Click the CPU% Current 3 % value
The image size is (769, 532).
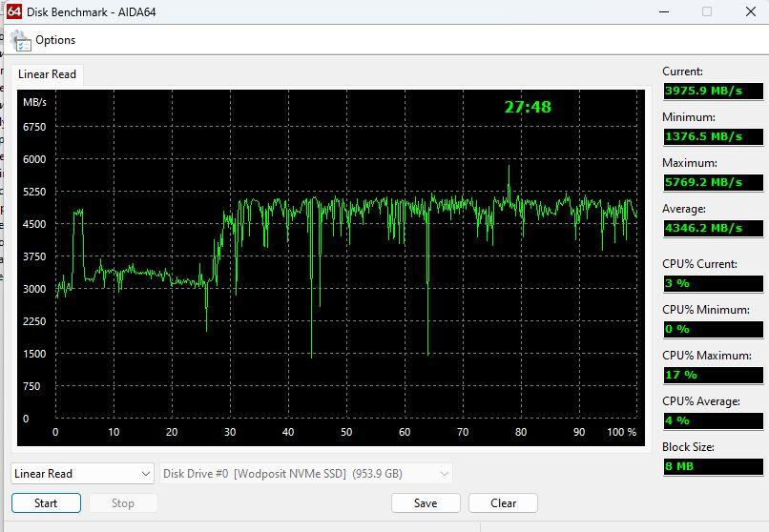[713, 283]
